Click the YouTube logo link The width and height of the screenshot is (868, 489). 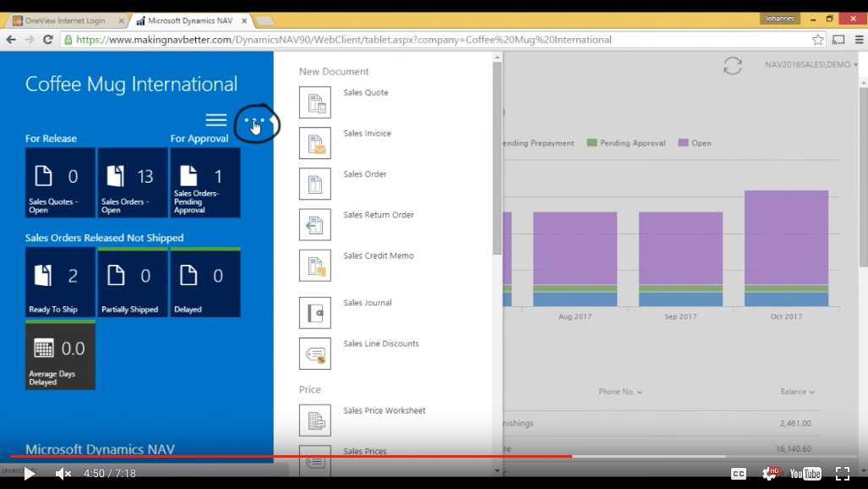click(x=805, y=474)
